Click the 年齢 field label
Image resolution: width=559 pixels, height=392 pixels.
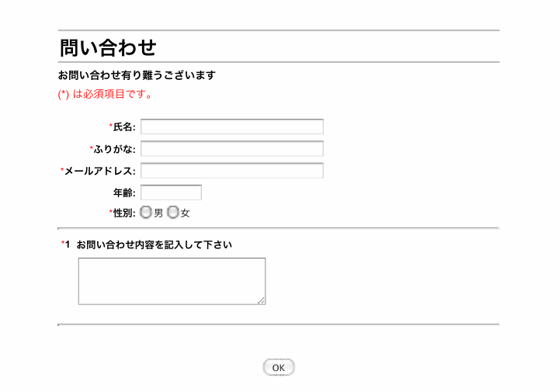point(124,193)
